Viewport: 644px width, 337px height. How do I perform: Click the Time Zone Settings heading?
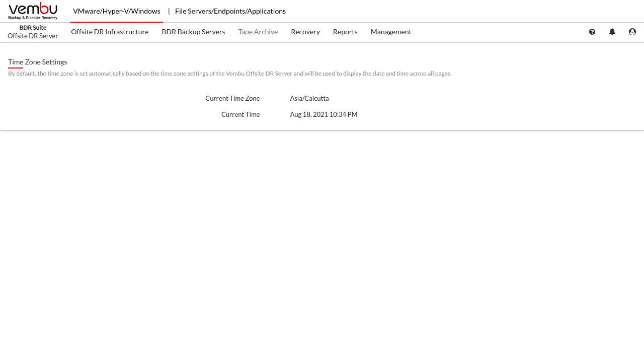click(38, 62)
